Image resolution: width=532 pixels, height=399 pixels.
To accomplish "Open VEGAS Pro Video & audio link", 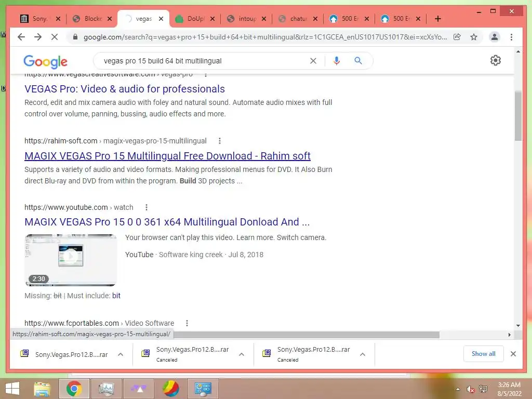I will point(125,89).
